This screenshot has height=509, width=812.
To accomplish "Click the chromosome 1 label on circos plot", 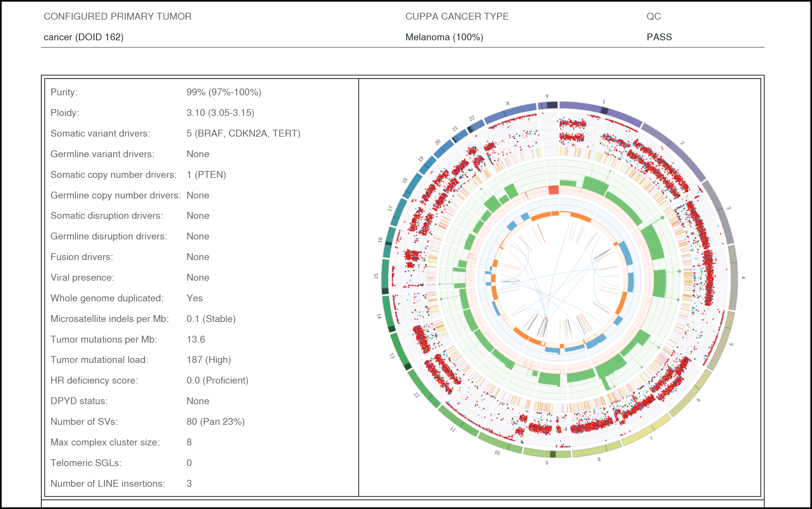I will coord(604,101).
